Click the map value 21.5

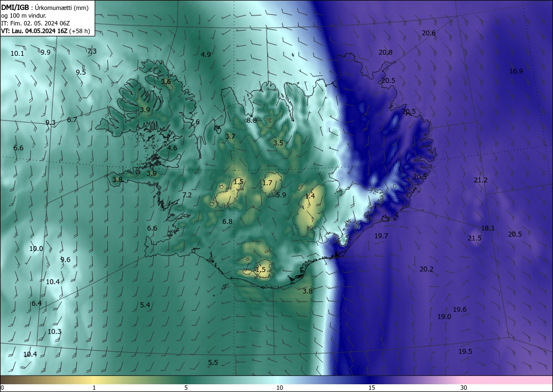[474, 238]
